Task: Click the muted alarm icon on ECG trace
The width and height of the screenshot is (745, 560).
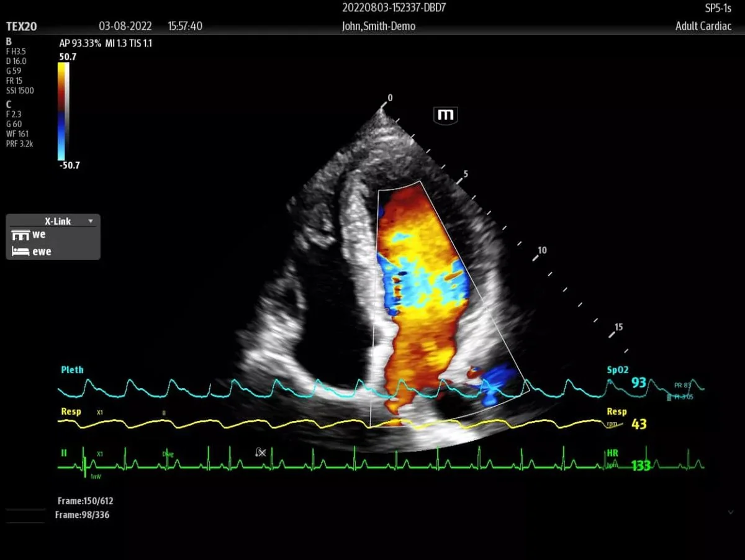Action: click(x=261, y=452)
